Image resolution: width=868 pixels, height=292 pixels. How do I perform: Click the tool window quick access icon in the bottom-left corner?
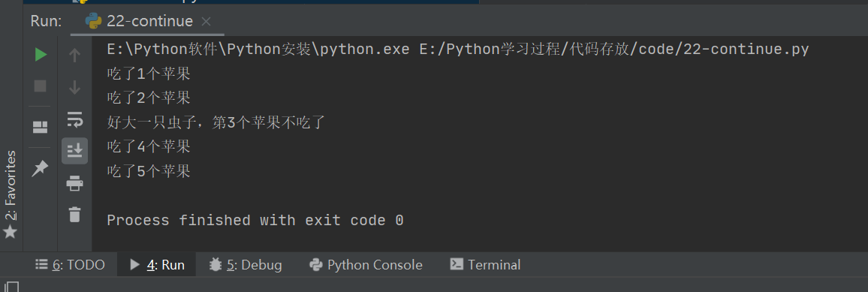click(x=11, y=287)
